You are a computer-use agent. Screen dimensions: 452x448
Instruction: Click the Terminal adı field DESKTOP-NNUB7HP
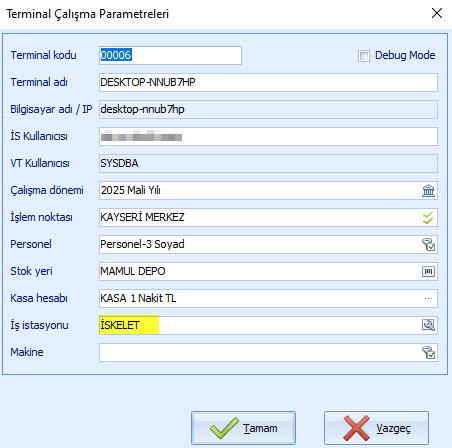click(x=268, y=82)
